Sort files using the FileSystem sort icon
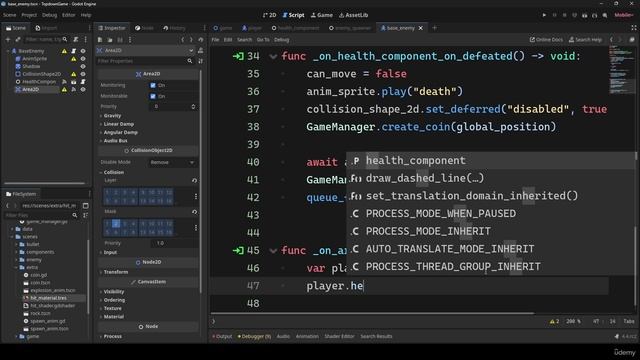 coord(85,215)
